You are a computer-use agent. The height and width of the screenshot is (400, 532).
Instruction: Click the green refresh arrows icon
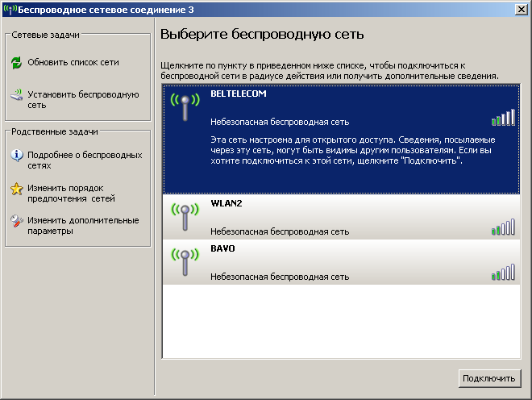[x=16, y=62]
